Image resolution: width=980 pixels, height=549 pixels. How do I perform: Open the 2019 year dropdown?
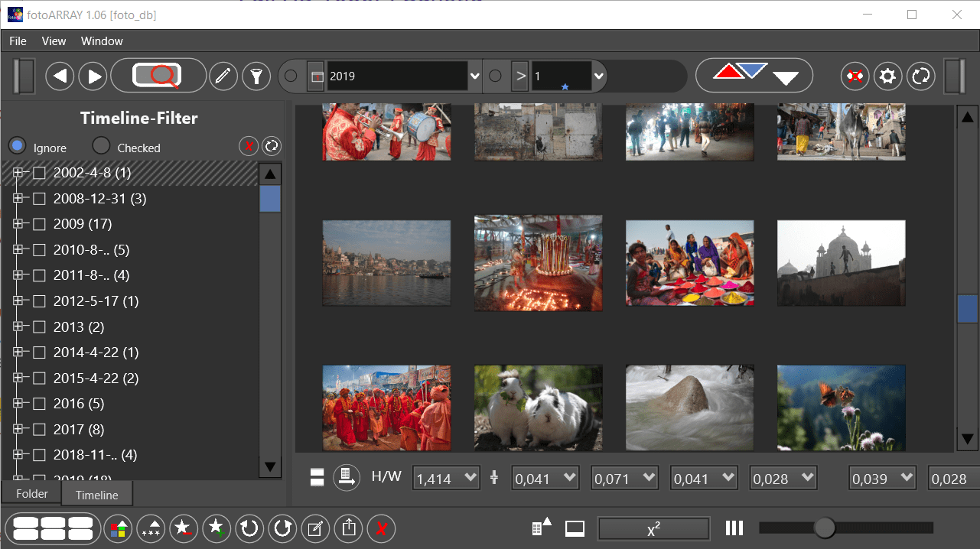(474, 76)
